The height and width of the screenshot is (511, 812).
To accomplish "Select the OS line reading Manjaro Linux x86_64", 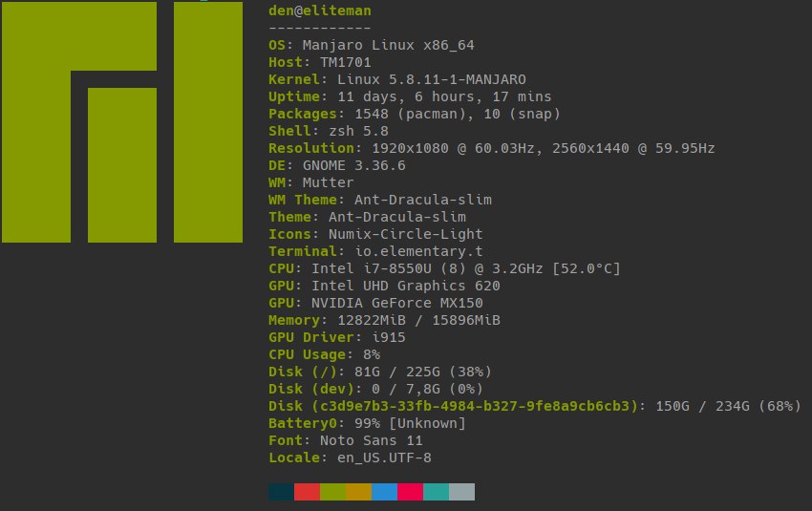I will (x=372, y=45).
